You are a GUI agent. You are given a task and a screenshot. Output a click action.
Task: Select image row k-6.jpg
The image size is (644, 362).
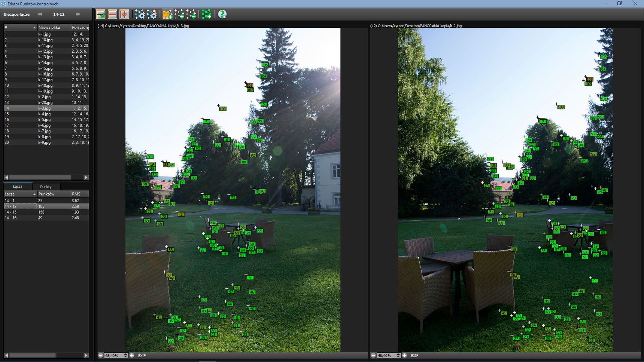tap(46, 125)
